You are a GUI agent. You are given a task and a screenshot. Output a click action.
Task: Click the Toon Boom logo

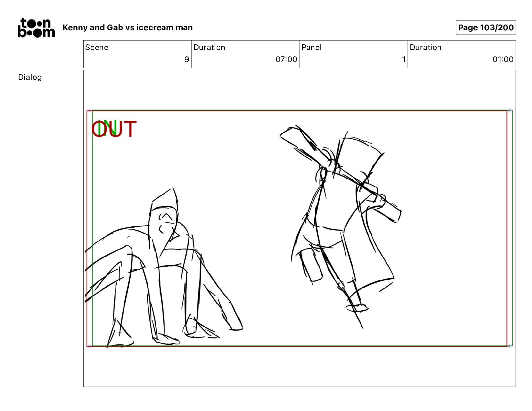[x=36, y=28]
